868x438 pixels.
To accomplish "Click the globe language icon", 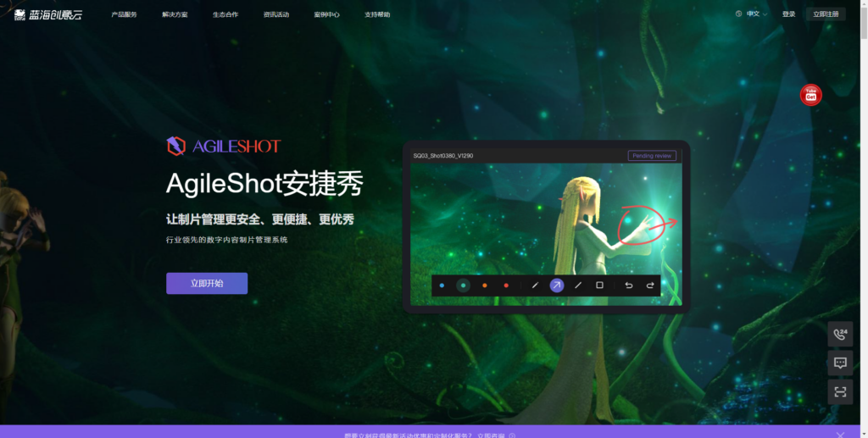I will [738, 14].
